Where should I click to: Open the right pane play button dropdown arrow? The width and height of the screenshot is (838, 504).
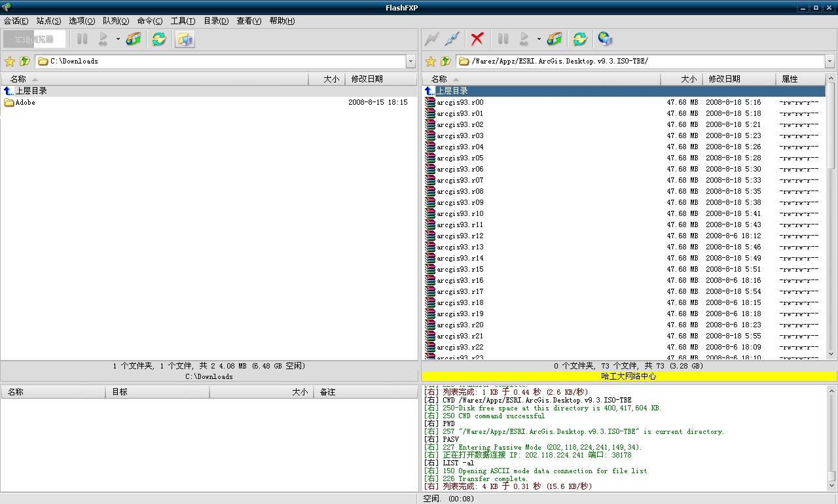pyautogui.click(x=539, y=39)
